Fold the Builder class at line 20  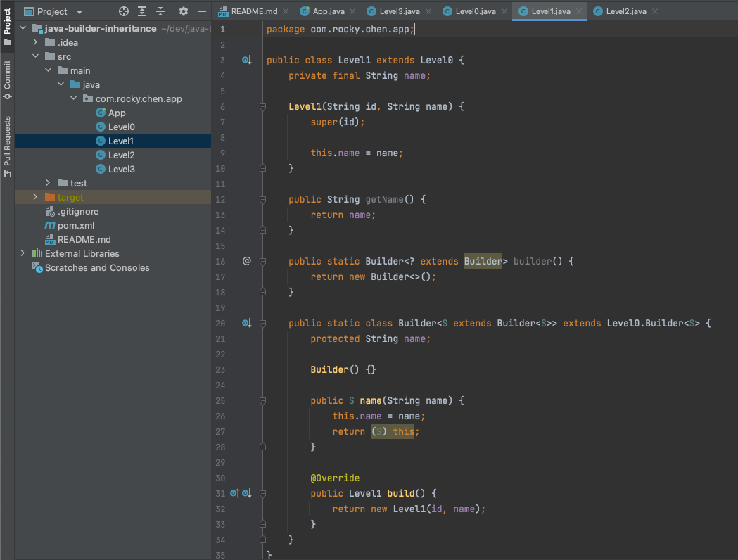point(262,324)
